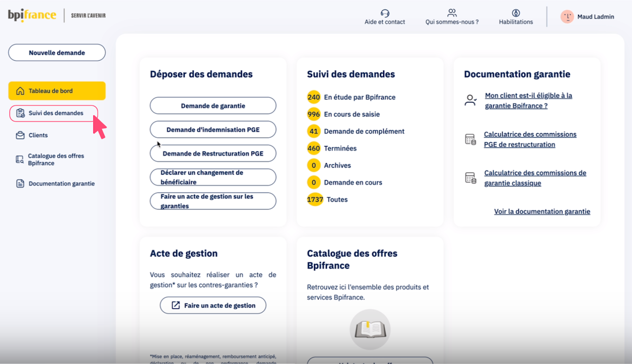Open Tableau de bord in the sidebar
This screenshot has width=632, height=364.
tap(57, 91)
